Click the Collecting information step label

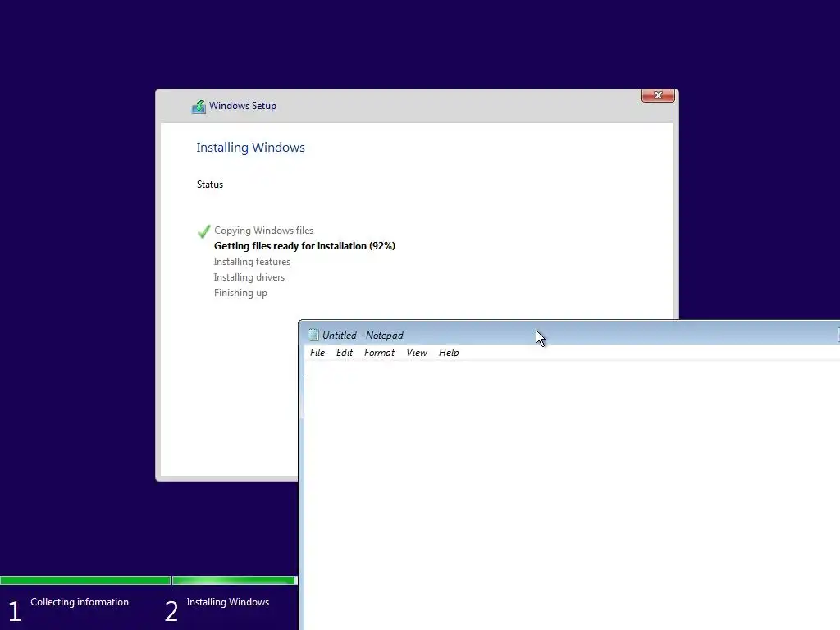click(80, 602)
